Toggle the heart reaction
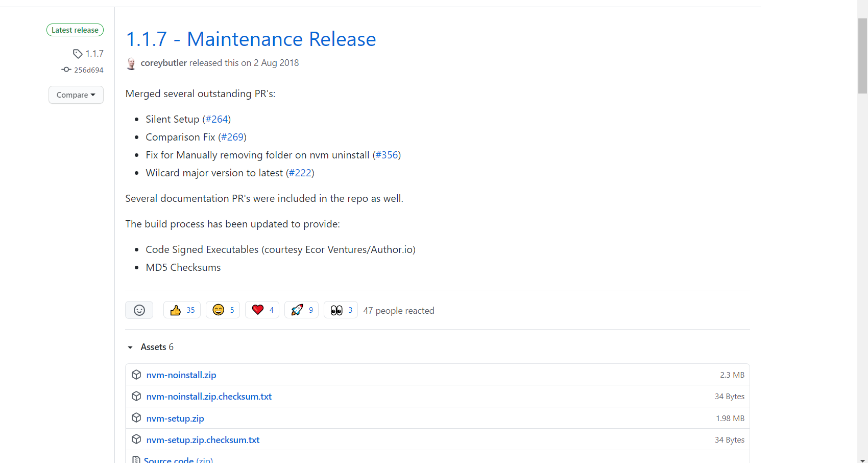 (x=262, y=310)
